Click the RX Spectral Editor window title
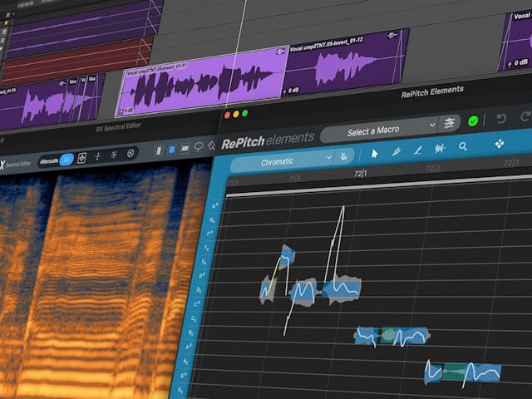532x399 pixels. [x=118, y=127]
